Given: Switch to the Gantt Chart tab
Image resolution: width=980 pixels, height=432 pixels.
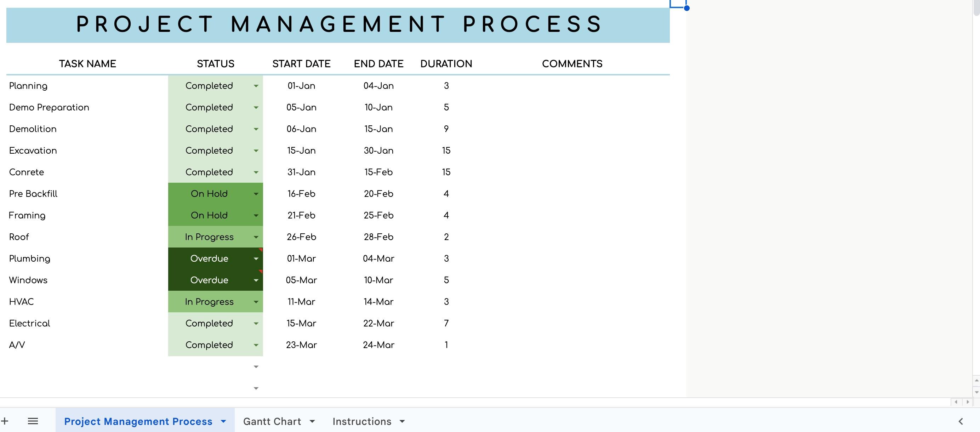Looking at the screenshot, I should (272, 421).
